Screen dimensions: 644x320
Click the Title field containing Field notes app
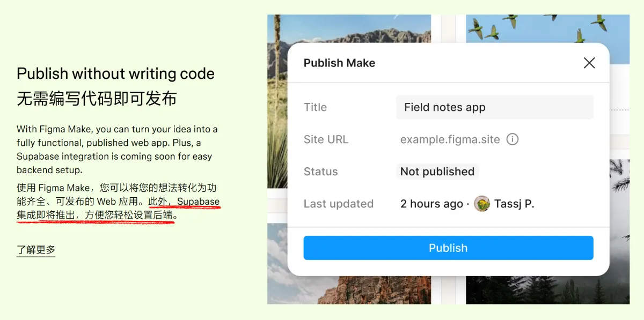click(x=494, y=107)
